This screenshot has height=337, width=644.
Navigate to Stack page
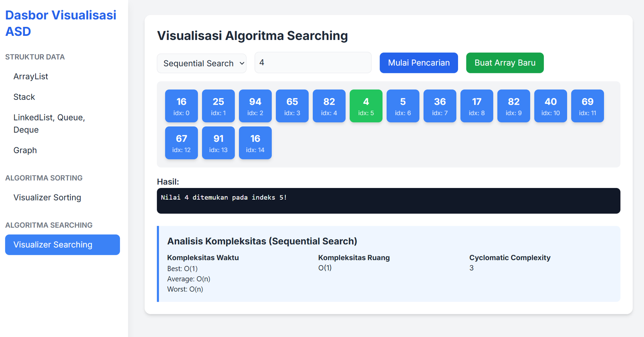[x=24, y=97]
